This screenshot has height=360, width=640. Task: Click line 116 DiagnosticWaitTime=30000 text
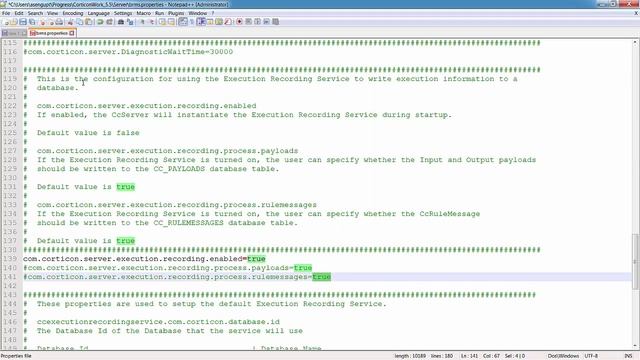[128, 52]
